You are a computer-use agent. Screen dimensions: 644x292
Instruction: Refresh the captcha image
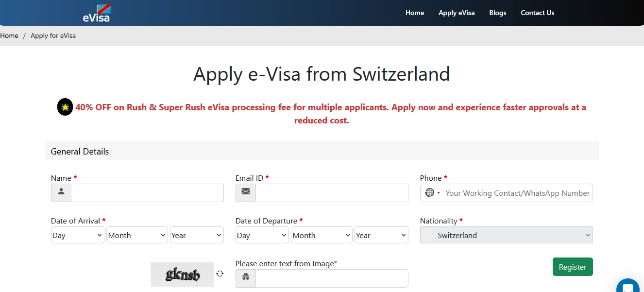[x=220, y=274]
